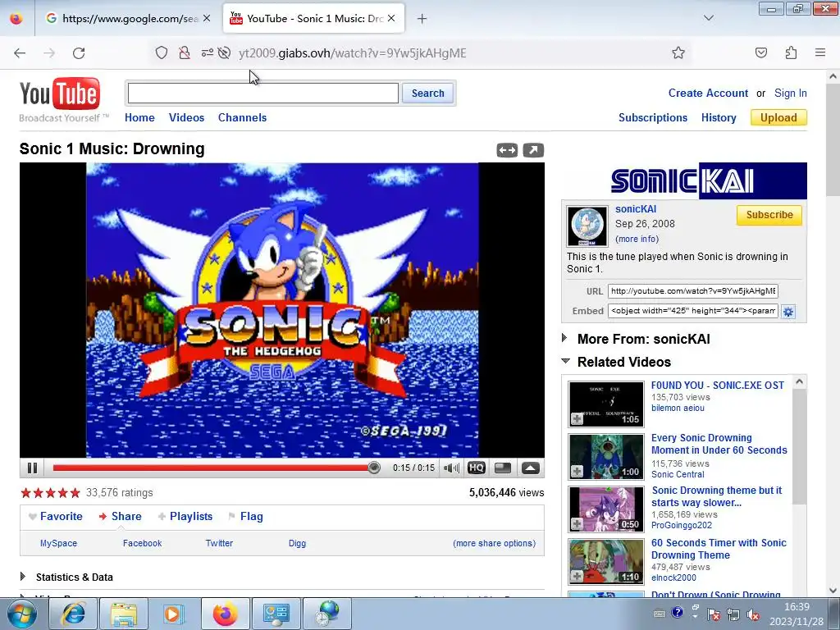Viewport: 840px width, 630px height.
Task: Switch the player to the small-size view
Action: pyautogui.click(x=503, y=468)
